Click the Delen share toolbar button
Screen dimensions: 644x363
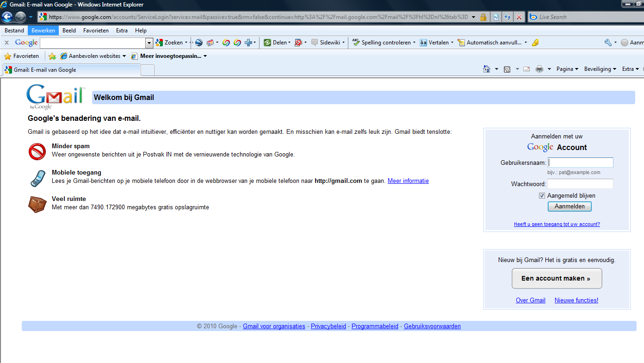(x=277, y=43)
